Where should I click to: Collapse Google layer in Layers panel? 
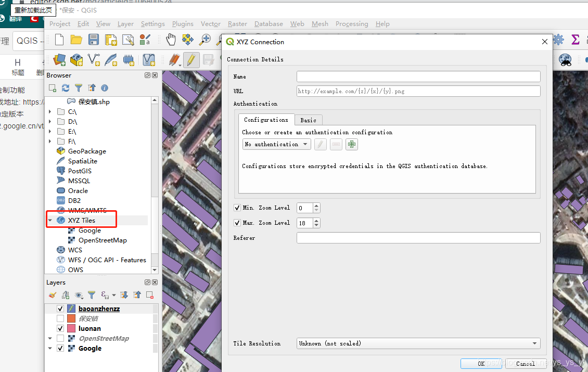coord(50,349)
